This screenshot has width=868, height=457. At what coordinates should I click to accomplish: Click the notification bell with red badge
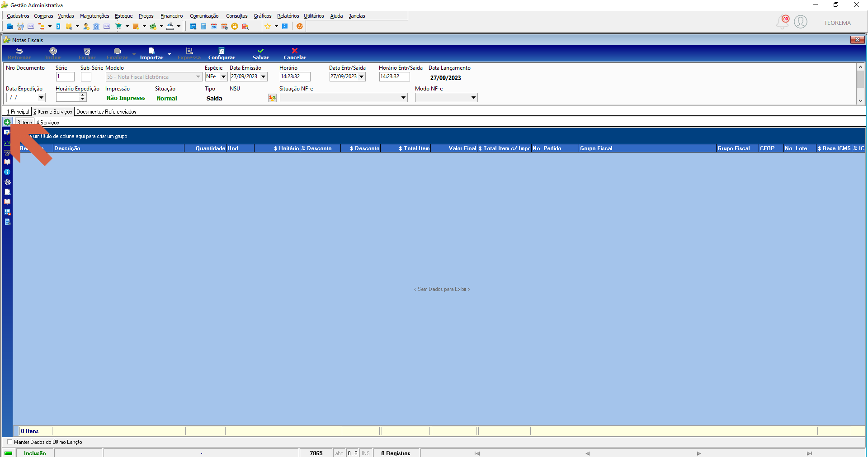click(x=783, y=22)
